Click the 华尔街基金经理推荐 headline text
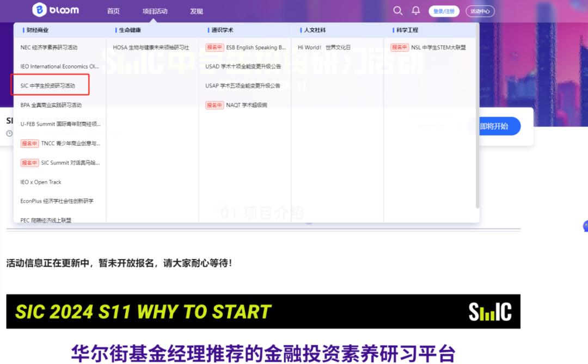This screenshot has width=588, height=364. (263, 353)
